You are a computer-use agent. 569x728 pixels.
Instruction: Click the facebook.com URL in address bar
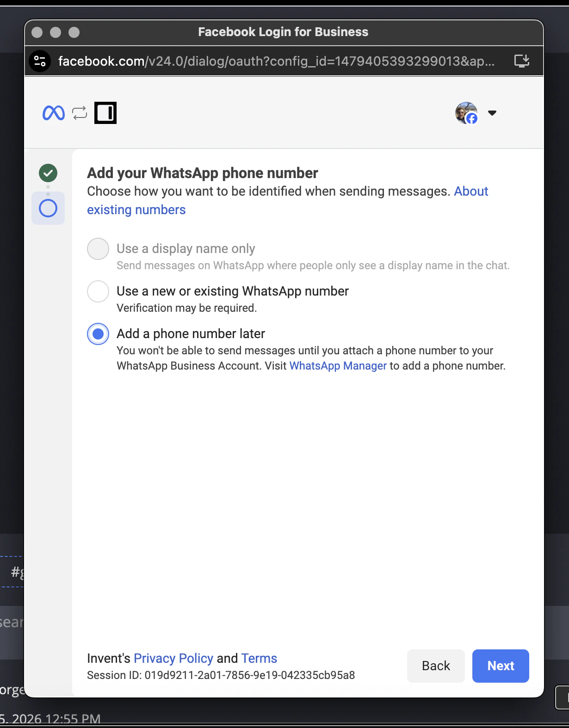[276, 61]
